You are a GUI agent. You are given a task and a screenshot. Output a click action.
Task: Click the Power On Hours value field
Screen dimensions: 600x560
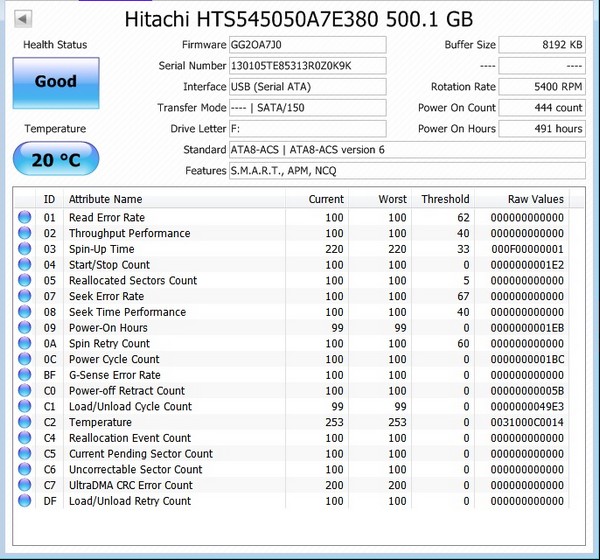click(x=542, y=129)
